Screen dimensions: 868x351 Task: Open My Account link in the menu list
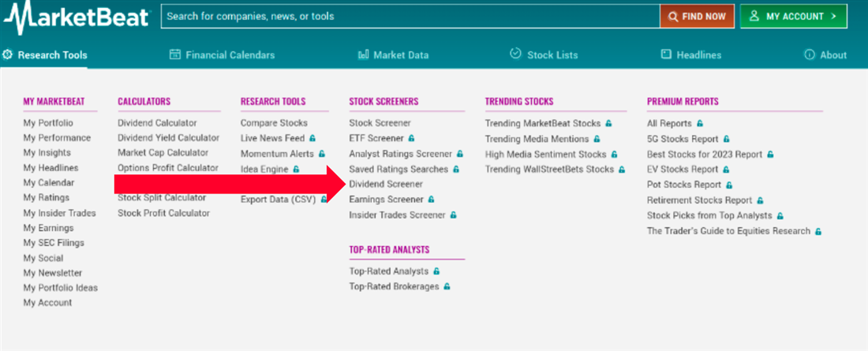coord(47,303)
